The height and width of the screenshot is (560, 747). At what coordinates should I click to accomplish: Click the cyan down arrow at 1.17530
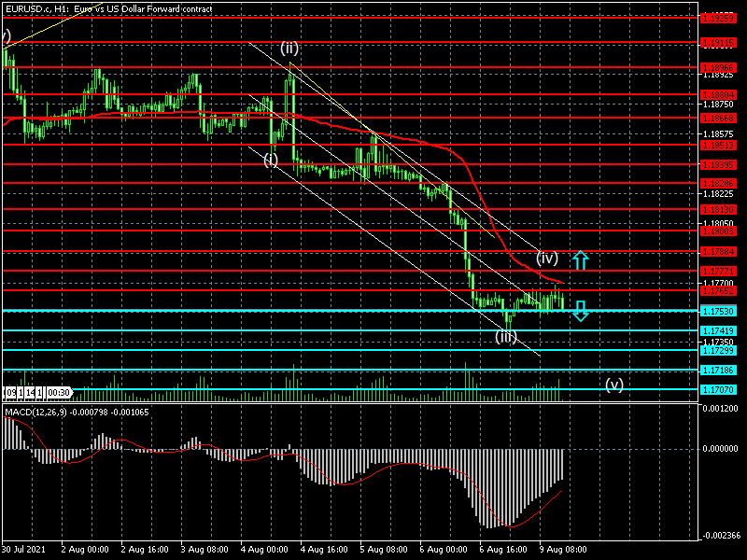click(580, 311)
